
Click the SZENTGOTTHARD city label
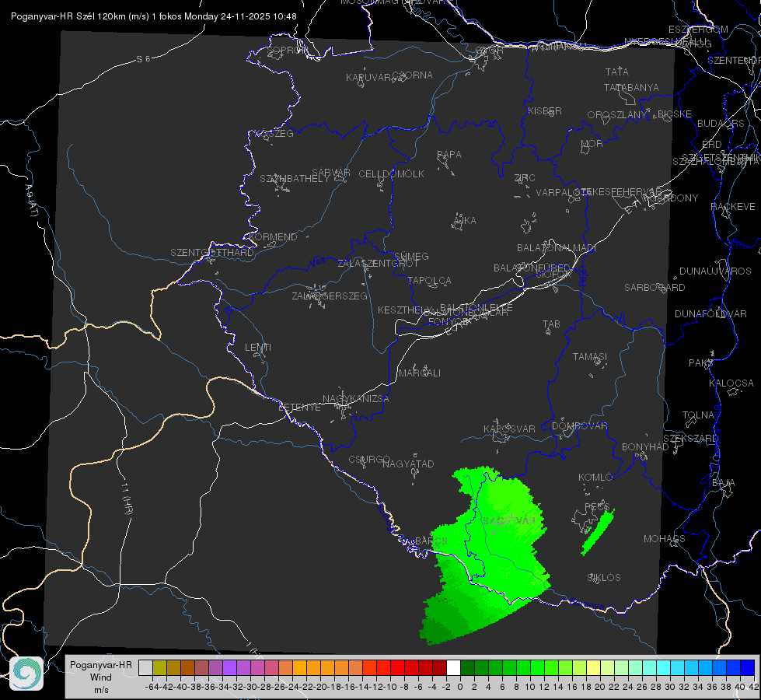click(x=212, y=253)
